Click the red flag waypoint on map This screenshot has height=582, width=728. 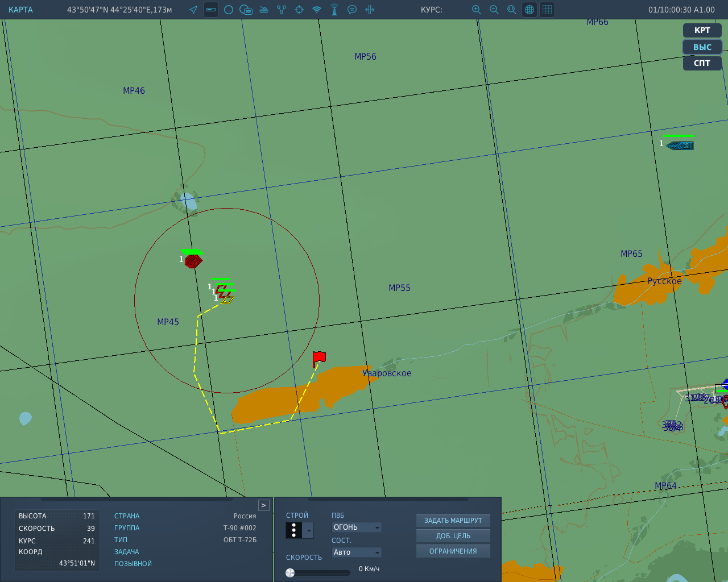coord(319,359)
